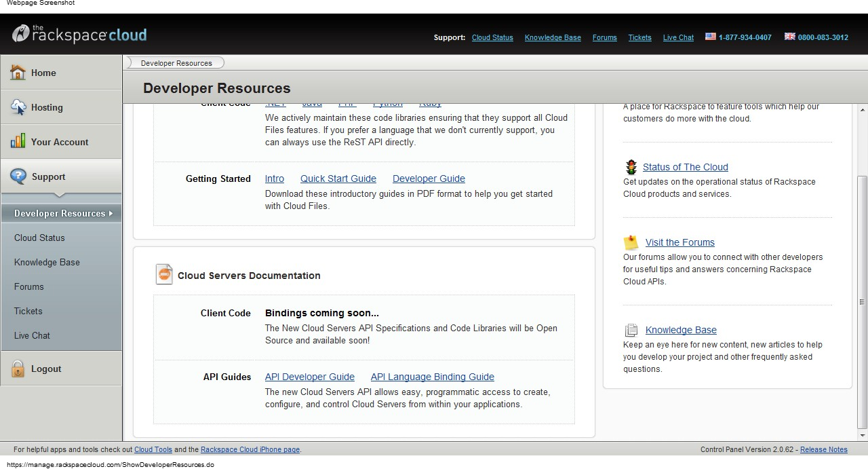Select the Support menu section
The image size is (868, 469).
[61, 176]
